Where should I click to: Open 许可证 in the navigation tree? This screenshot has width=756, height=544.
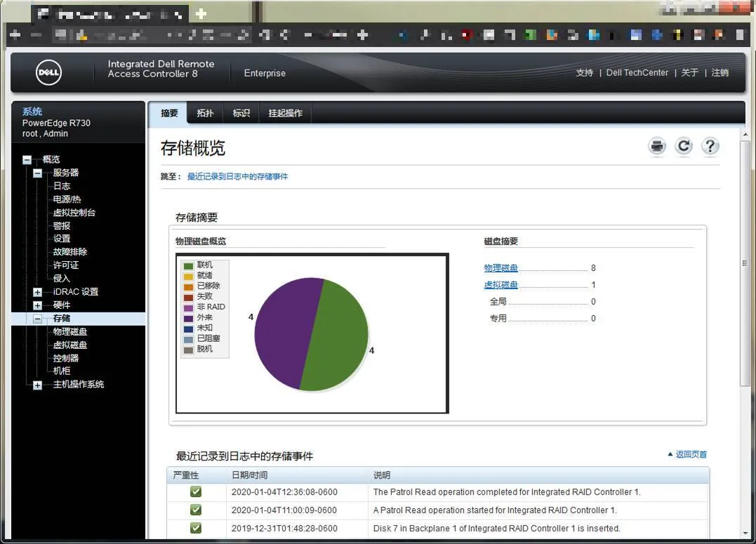point(65,265)
